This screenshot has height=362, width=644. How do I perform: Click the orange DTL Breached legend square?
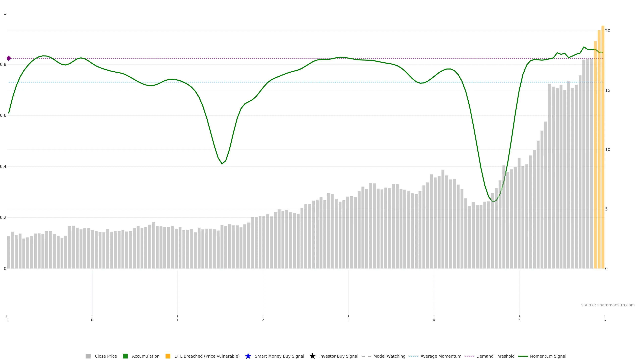pos(168,356)
